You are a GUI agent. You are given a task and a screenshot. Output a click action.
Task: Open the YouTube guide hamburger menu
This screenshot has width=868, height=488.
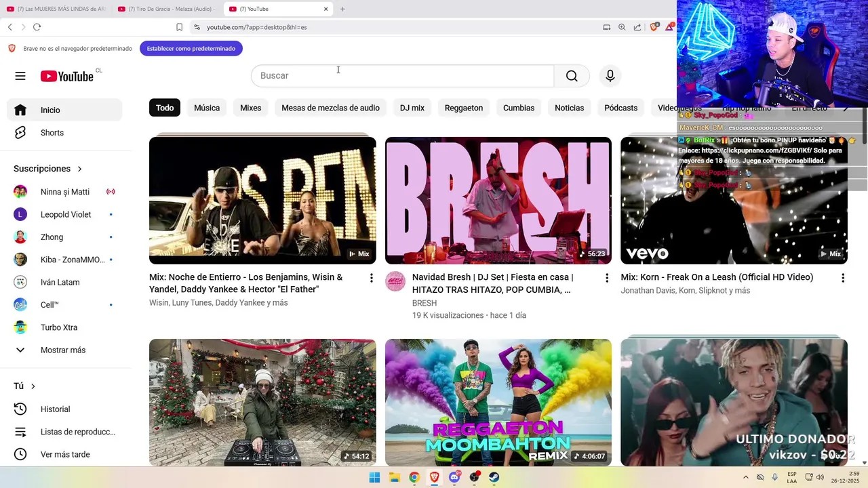(x=20, y=76)
